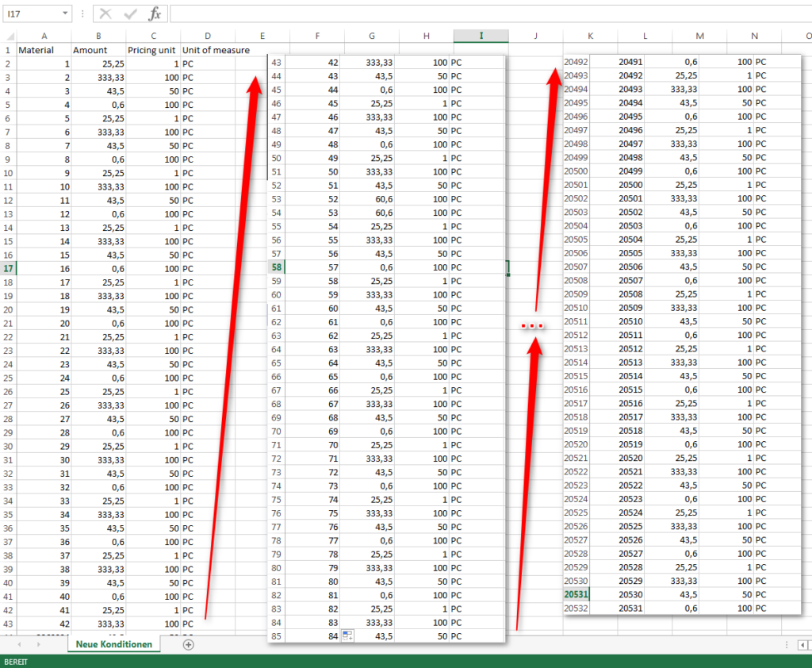
Task: Select column A header
Action: click(x=44, y=36)
